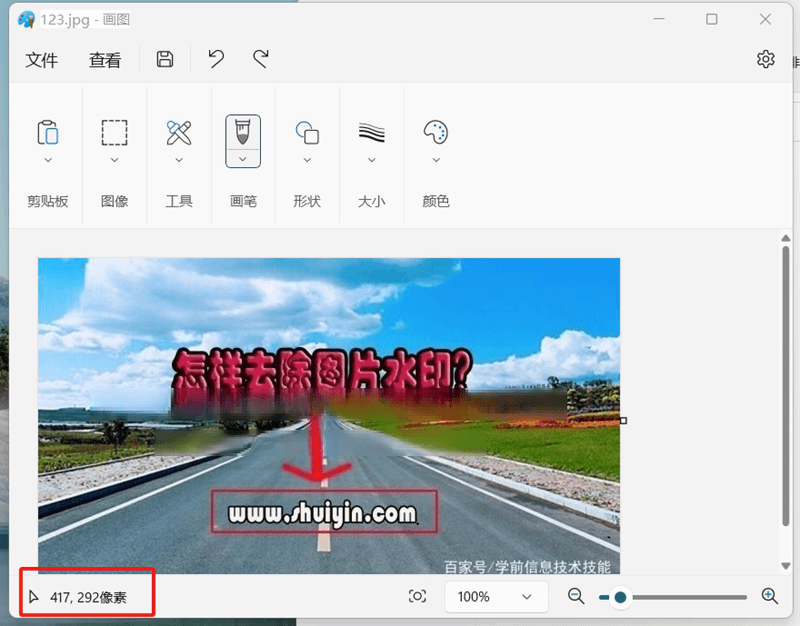Click the Tools pencil and eraser icon
The width and height of the screenshot is (800, 626).
tap(179, 132)
